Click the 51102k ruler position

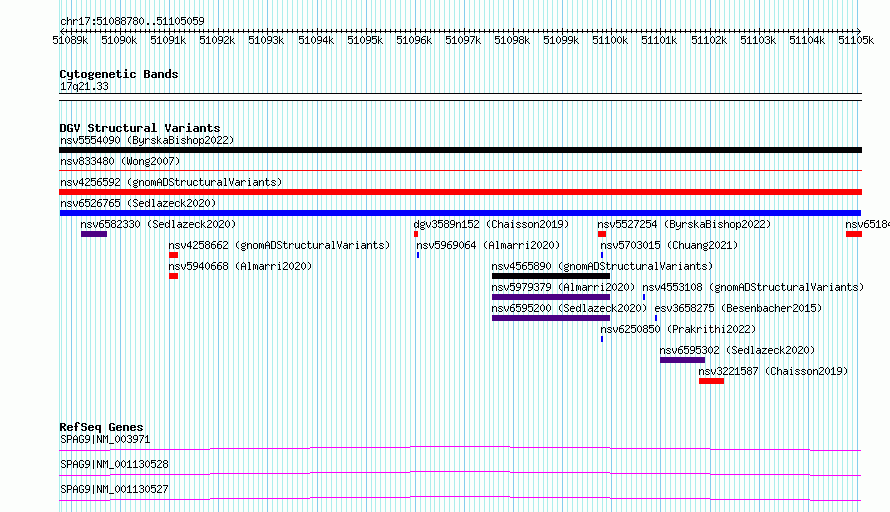click(709, 40)
